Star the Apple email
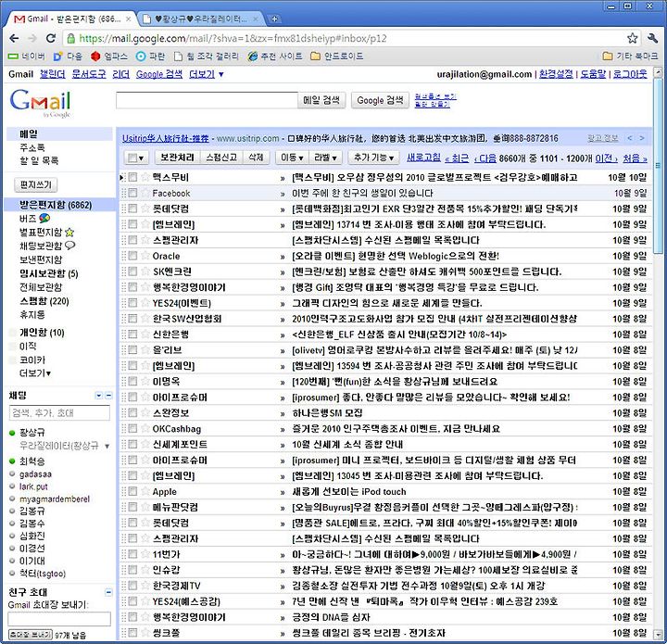The width and height of the screenshot is (667, 644). point(145,491)
